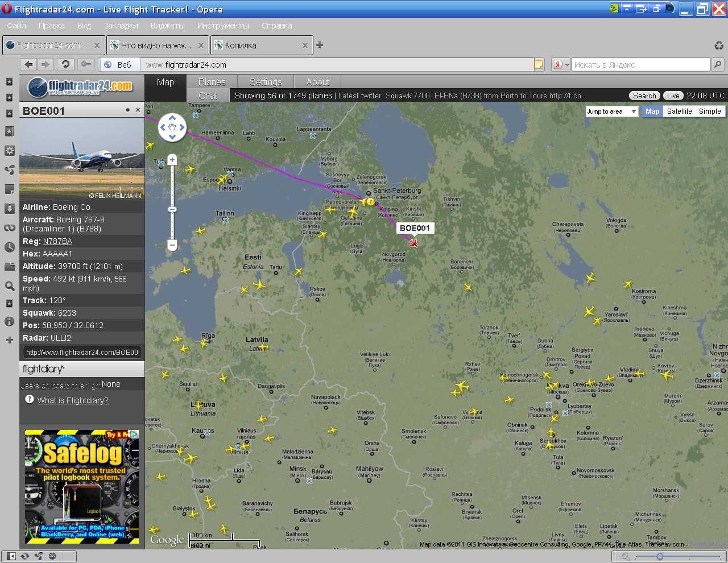728x563 pixels.
Task: Go forward with the browser forward arrow
Action: click(46, 65)
